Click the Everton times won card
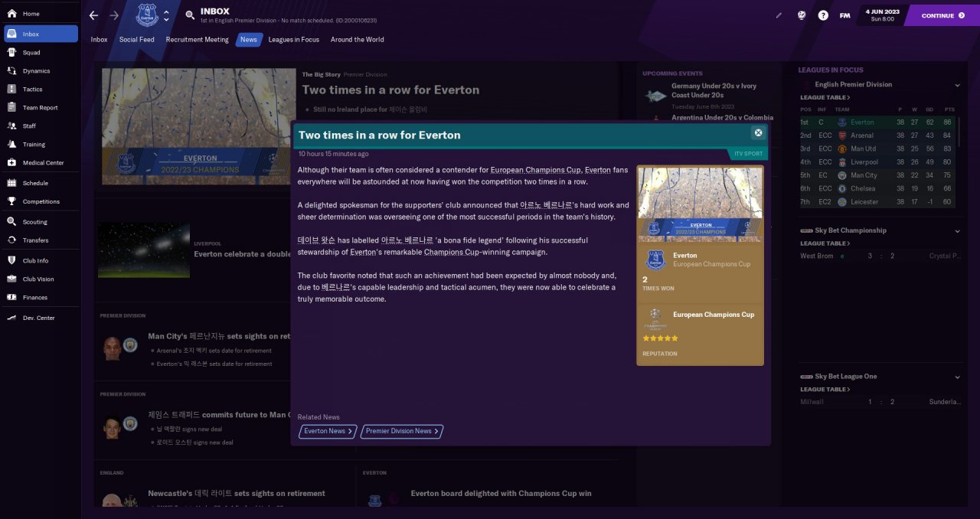 [x=700, y=272]
